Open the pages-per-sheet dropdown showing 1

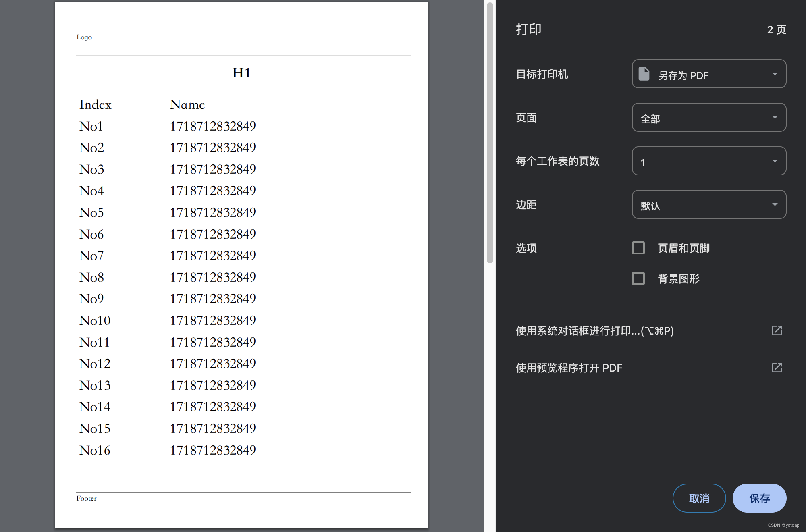pyautogui.click(x=708, y=161)
